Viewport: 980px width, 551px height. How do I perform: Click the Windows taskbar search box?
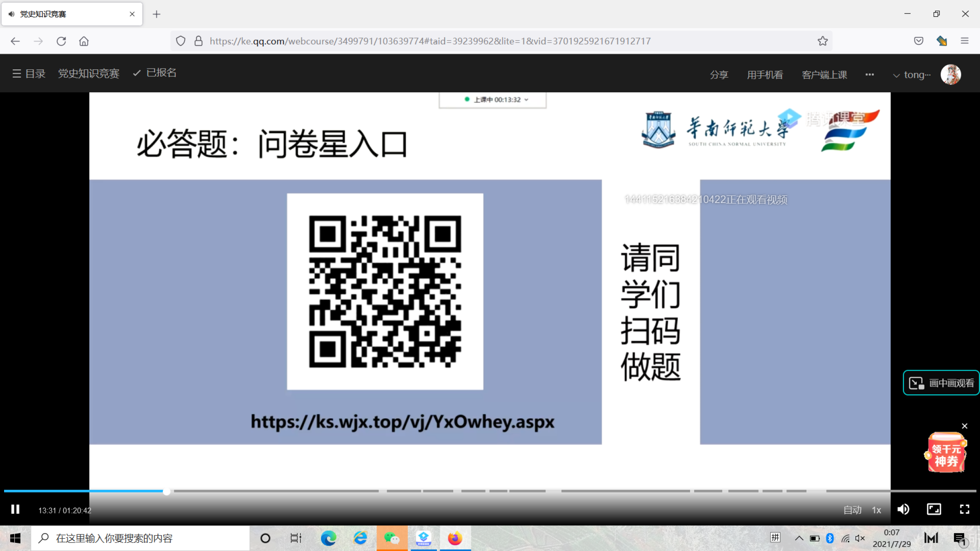coord(140,538)
